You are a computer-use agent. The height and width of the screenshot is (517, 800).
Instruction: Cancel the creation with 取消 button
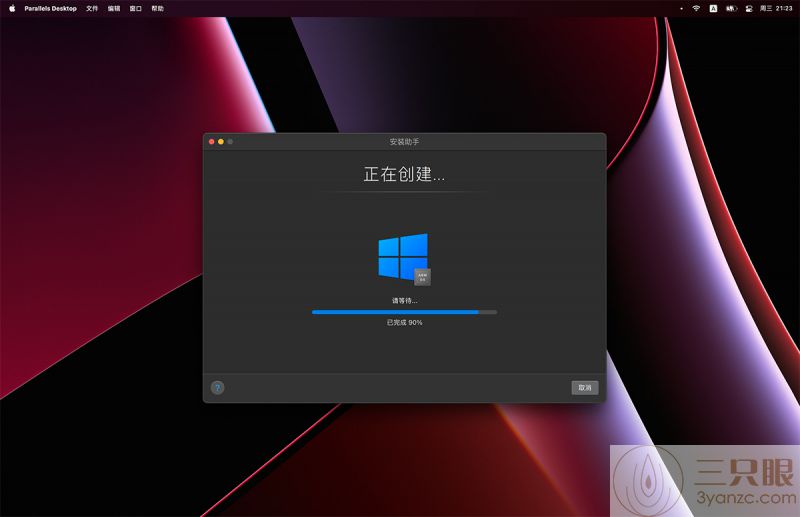[x=585, y=387]
